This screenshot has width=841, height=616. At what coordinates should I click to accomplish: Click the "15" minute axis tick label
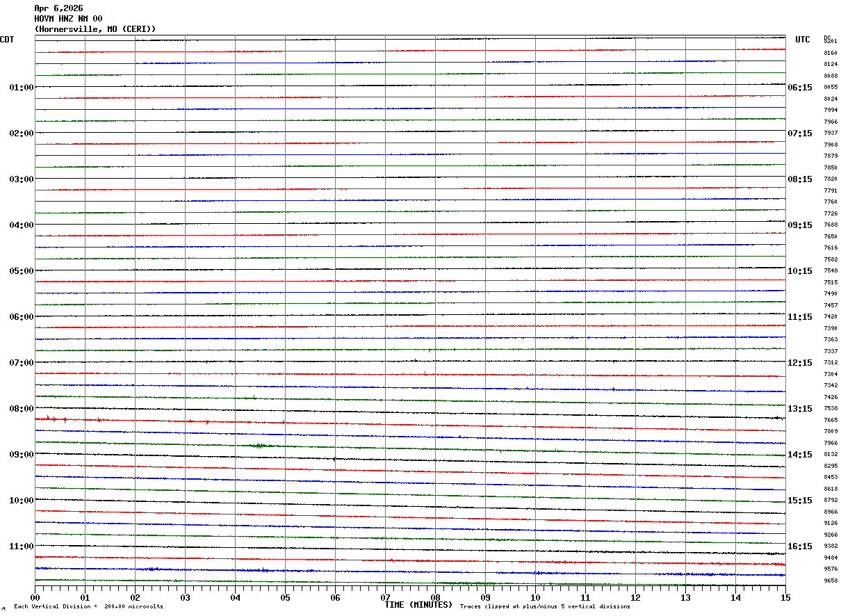click(x=785, y=598)
